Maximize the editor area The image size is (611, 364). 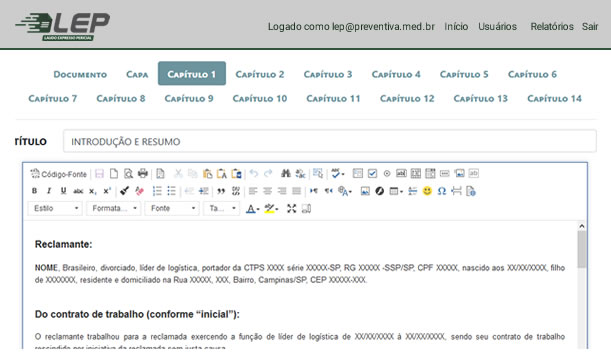pyautogui.click(x=291, y=209)
